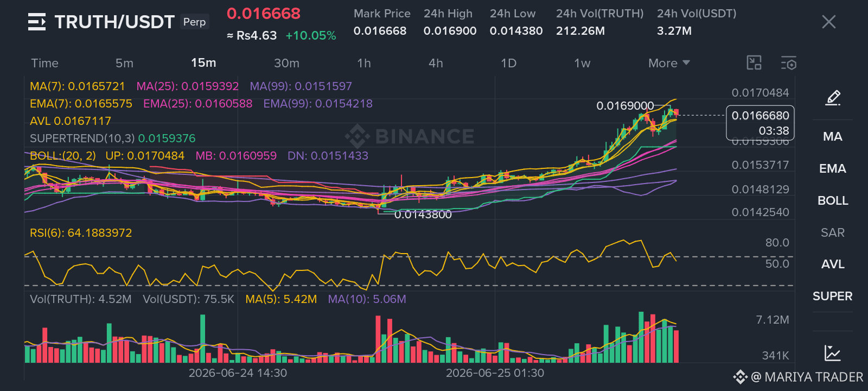The image size is (868, 391).
Task: Click the Vol(TRUTH): 4.52M readout
Action: 81,299
